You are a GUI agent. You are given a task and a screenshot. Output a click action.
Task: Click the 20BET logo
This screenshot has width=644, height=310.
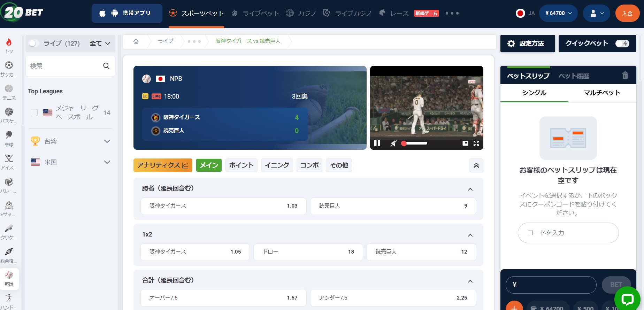click(x=22, y=13)
